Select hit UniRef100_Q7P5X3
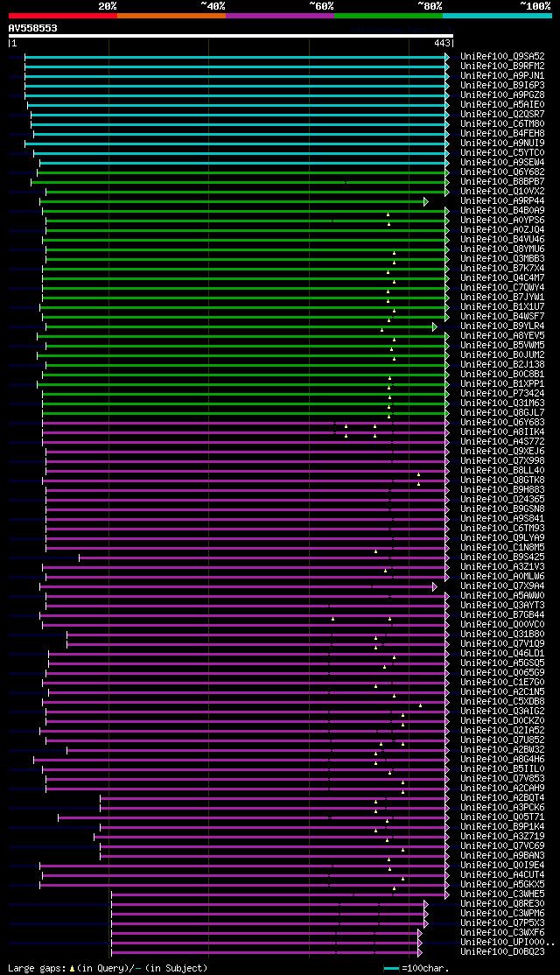 pyautogui.click(x=502, y=924)
